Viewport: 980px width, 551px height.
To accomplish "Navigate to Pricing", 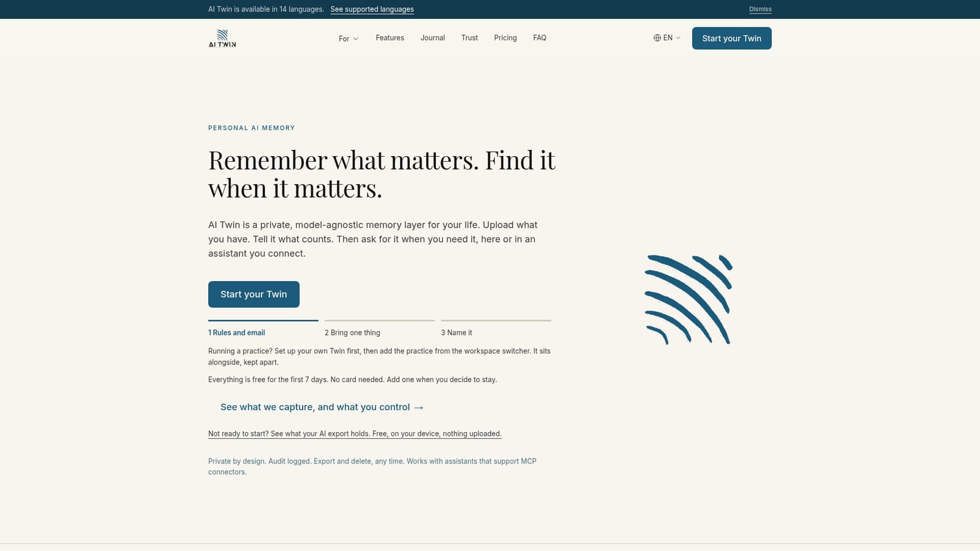I will point(505,38).
